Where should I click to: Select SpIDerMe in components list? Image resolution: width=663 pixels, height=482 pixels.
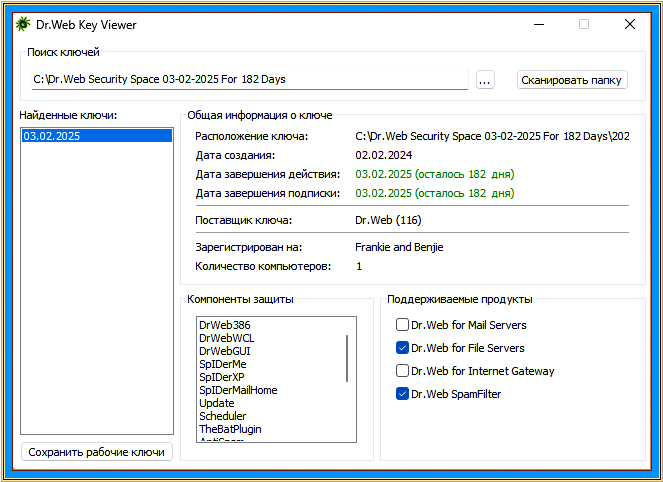click(x=223, y=364)
